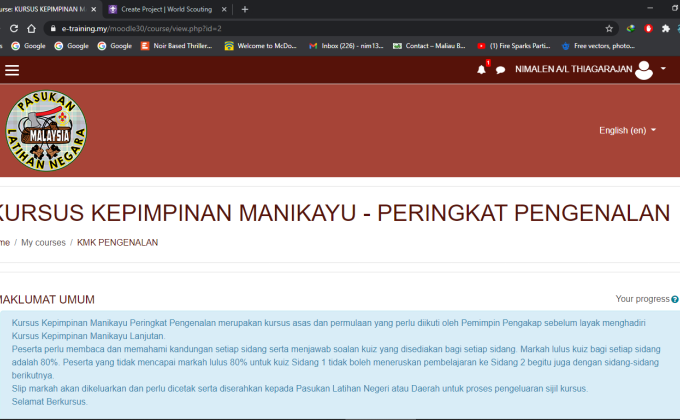This screenshot has width=680, height=420.
Task: Open the messages chat bubble icon
Action: click(500, 70)
